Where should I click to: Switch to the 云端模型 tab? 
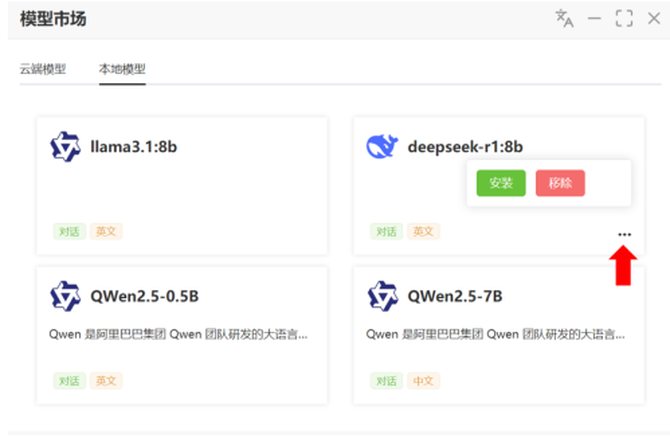43,69
